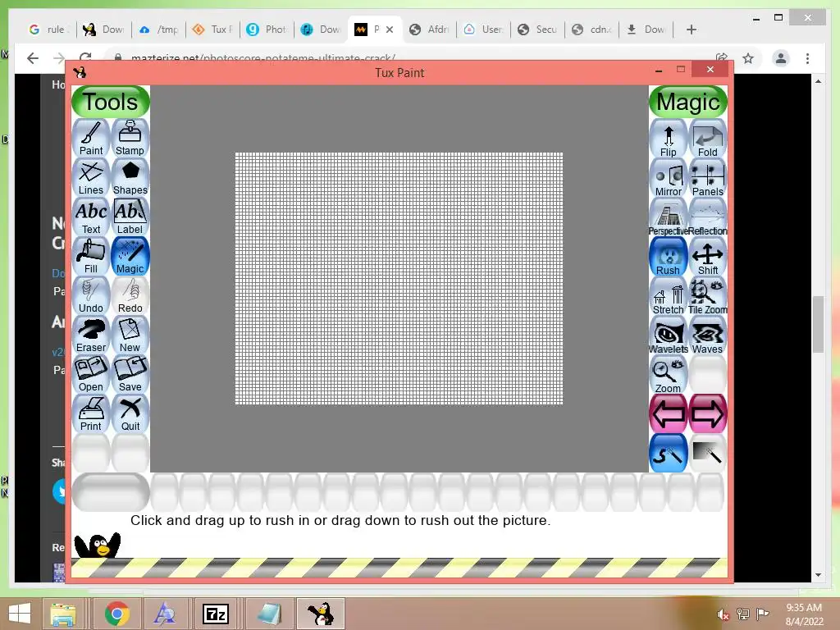The width and height of the screenshot is (840, 630).
Task: Choose the Stretch magic effect
Action: [x=668, y=297]
